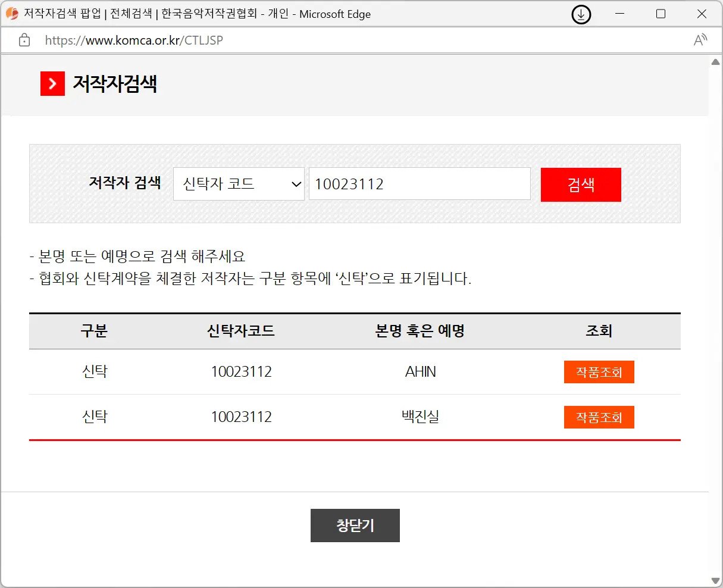Click 신탁 cell in the AHIN row

(x=95, y=371)
